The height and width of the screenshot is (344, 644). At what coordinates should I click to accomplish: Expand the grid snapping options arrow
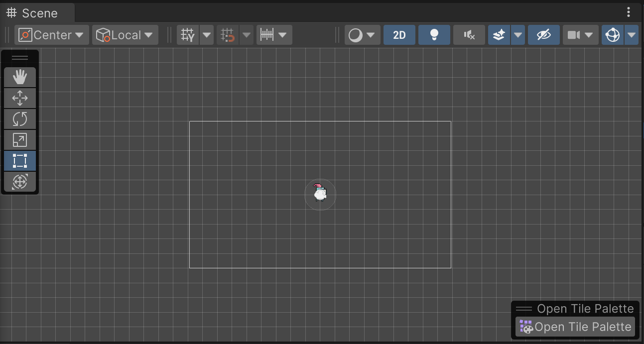(247, 35)
